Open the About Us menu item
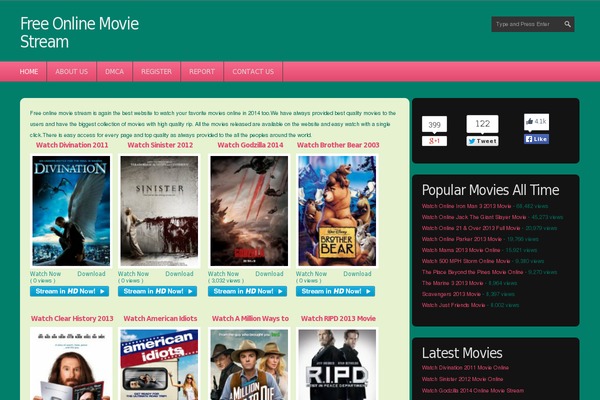This screenshot has height=400, width=600. [x=72, y=72]
